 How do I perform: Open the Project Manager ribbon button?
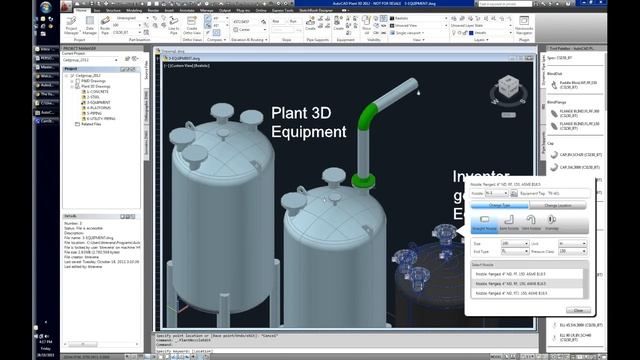coord(71,25)
